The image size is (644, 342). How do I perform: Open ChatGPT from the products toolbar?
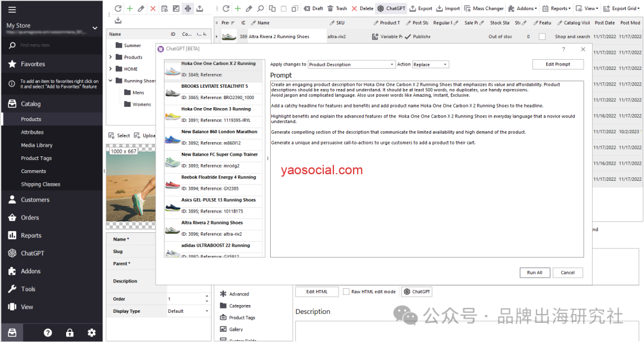point(391,8)
